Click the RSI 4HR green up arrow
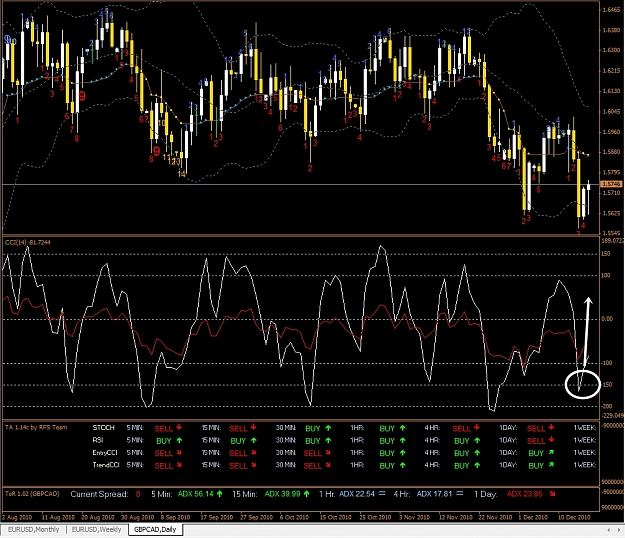The width and height of the screenshot is (625, 538). [477, 440]
